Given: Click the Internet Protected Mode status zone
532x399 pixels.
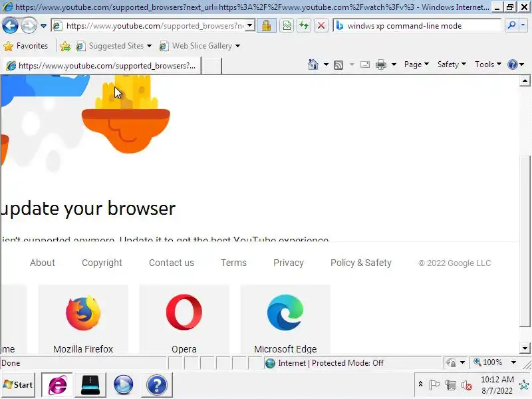Looking at the screenshot, I should pos(352,363).
